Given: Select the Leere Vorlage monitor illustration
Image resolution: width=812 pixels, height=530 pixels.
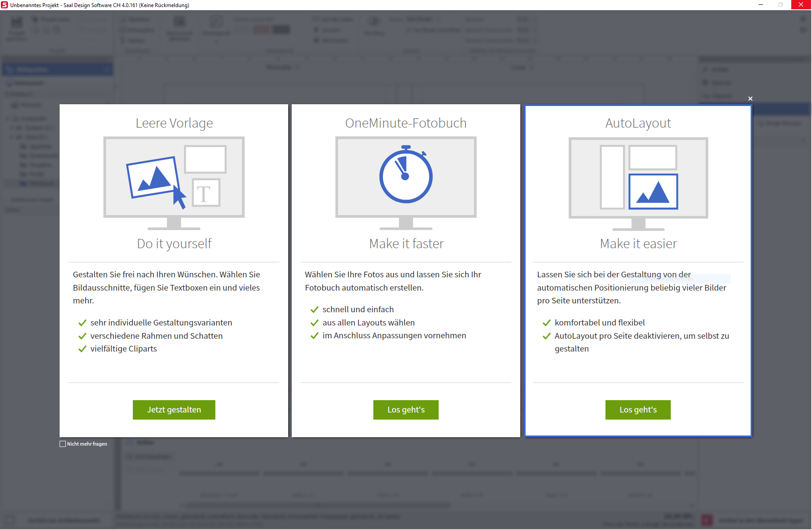Looking at the screenshot, I should pos(174,183).
